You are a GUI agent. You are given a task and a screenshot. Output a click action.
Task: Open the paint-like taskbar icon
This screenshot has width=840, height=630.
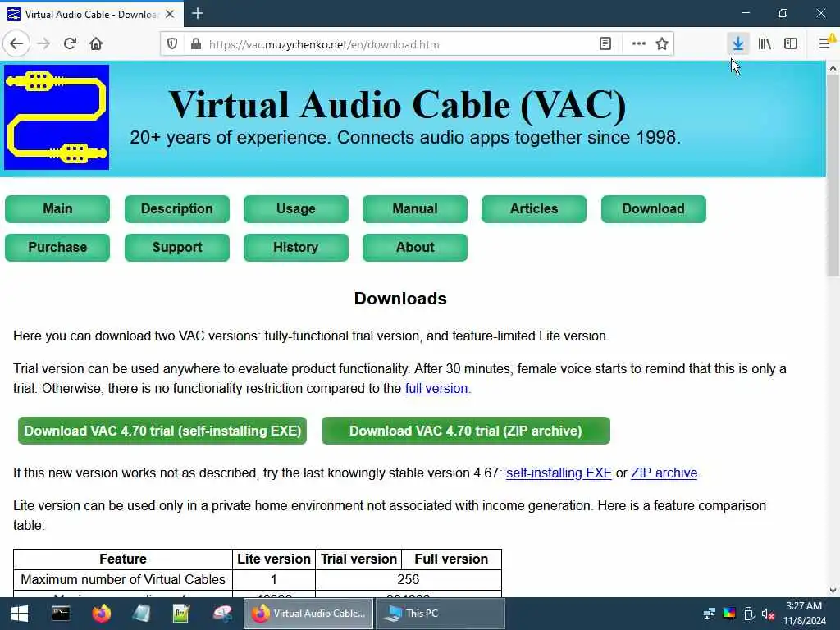click(221, 614)
